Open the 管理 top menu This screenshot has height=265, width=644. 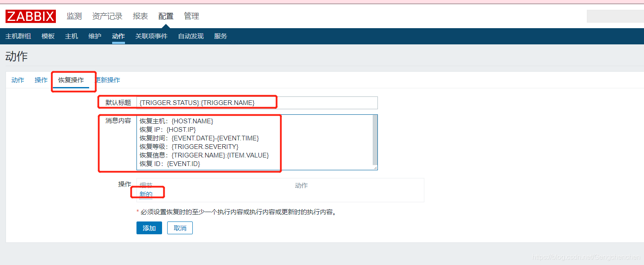191,16
